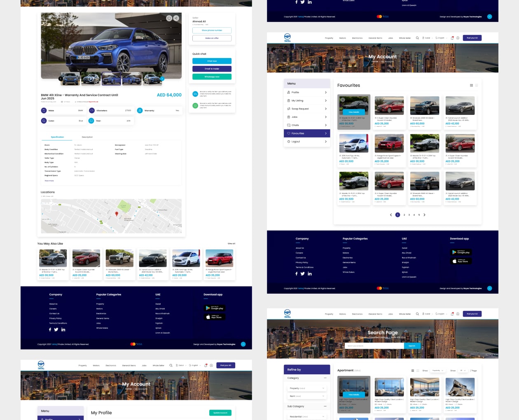The image size is (519, 420).
Task: Open English language dropdown on Favourites page header
Action: pyautogui.click(x=441, y=38)
